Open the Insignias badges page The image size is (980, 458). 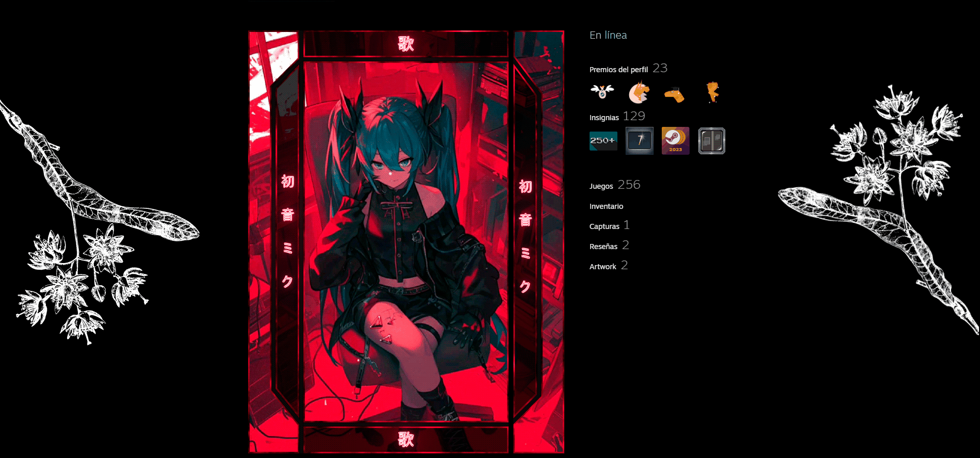(604, 118)
